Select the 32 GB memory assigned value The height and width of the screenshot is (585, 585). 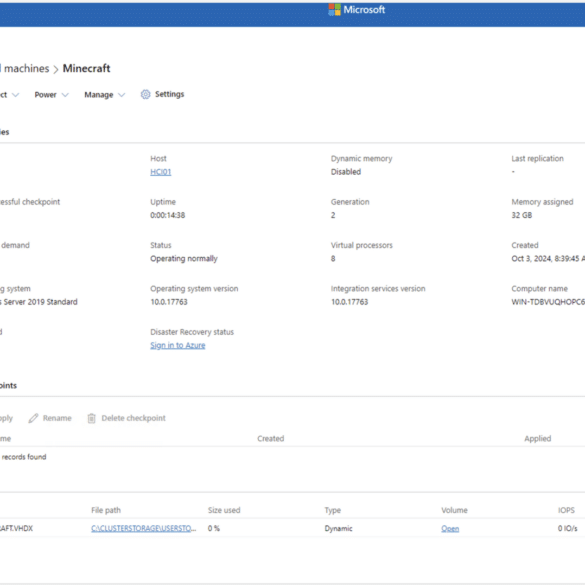[x=522, y=215]
